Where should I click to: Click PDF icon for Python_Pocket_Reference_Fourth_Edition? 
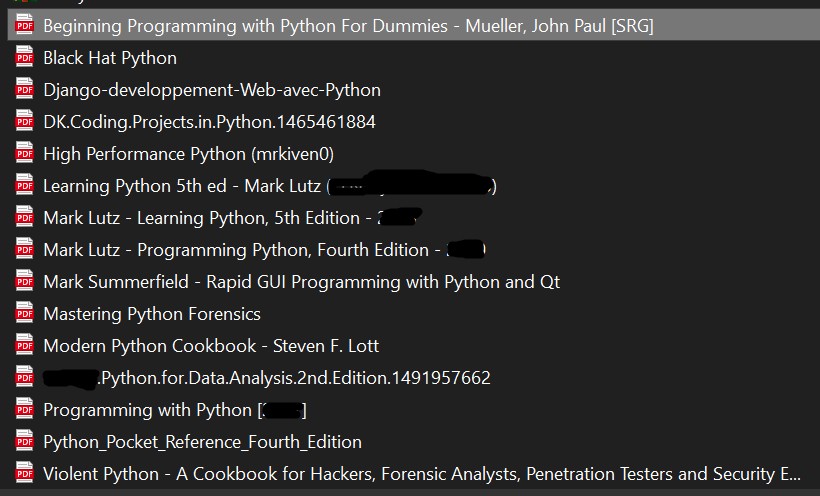25,441
